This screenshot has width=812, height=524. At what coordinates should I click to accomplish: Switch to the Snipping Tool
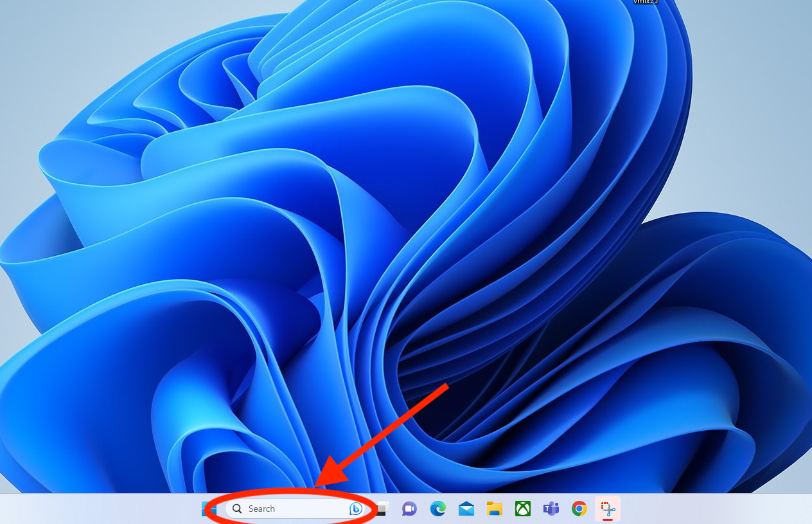(x=608, y=509)
